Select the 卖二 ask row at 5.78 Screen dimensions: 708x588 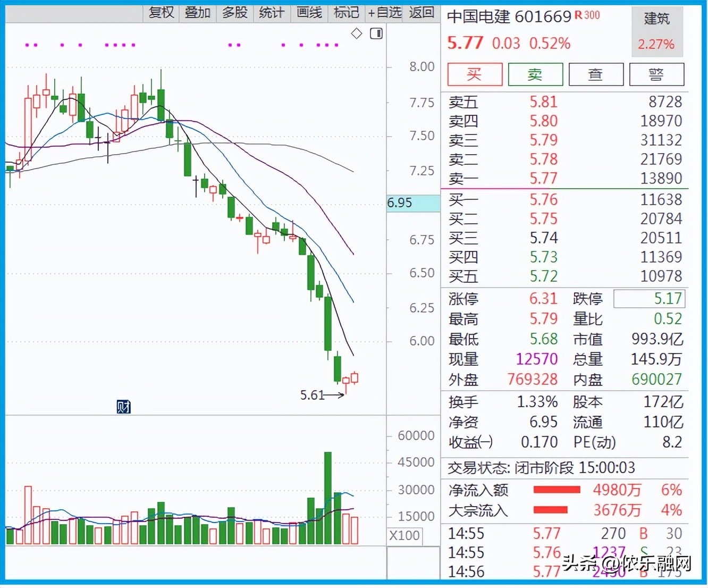(x=565, y=159)
